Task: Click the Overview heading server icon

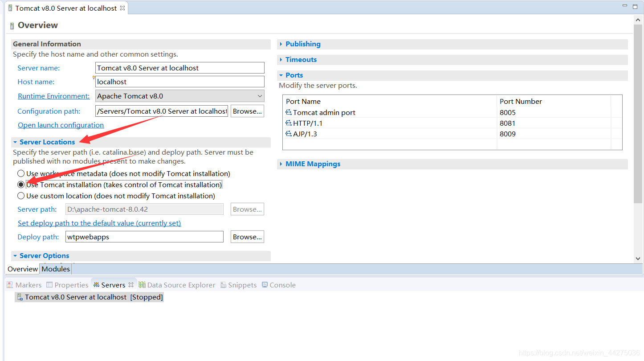Action: pos(12,26)
